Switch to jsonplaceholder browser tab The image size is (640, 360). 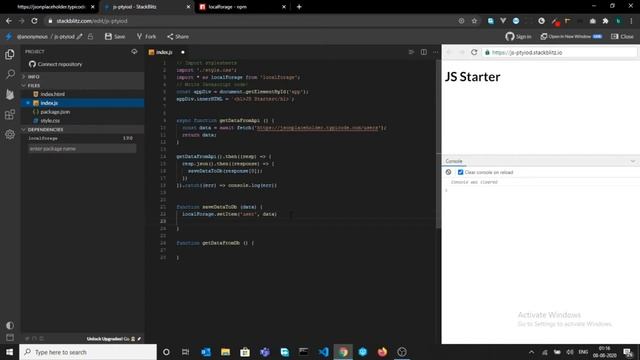52,7
